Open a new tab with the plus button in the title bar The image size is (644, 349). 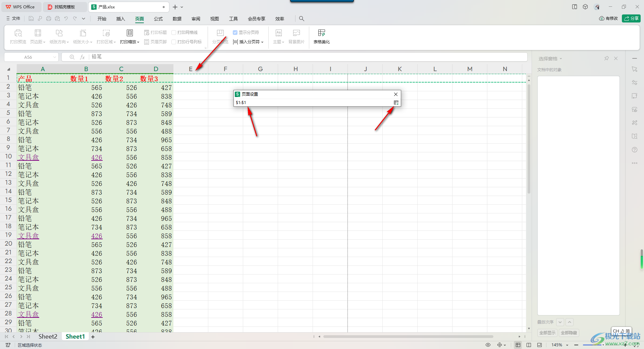175,7
